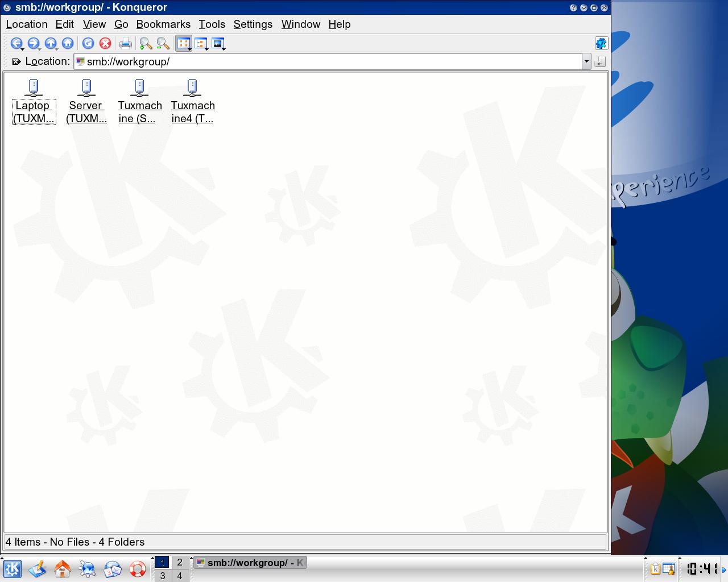Open the Tree View mode dropdown arrow
The image size is (728, 582).
point(206,49)
